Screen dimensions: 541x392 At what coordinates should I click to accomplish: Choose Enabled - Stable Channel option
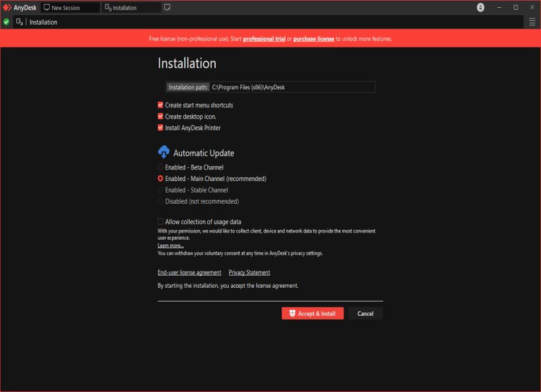pos(160,190)
